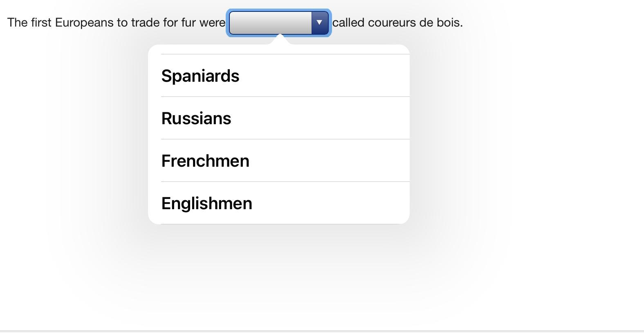Click blank area below the options popup

pos(279,278)
